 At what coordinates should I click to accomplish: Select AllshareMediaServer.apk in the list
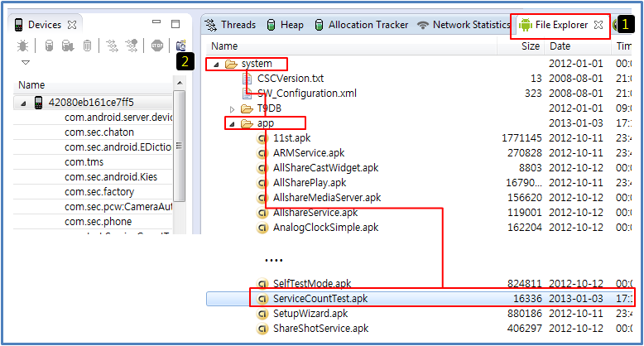pyautogui.click(x=327, y=198)
